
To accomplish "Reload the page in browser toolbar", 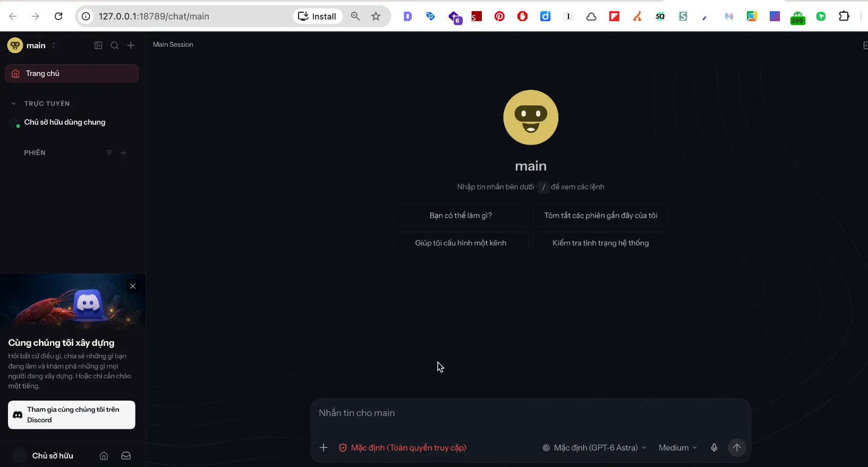I will tap(58, 16).
